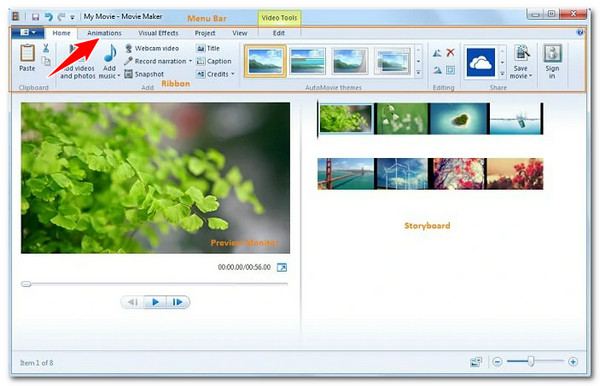Step to previous frame
Image resolution: width=600 pixels, height=386 pixels.
(x=133, y=302)
